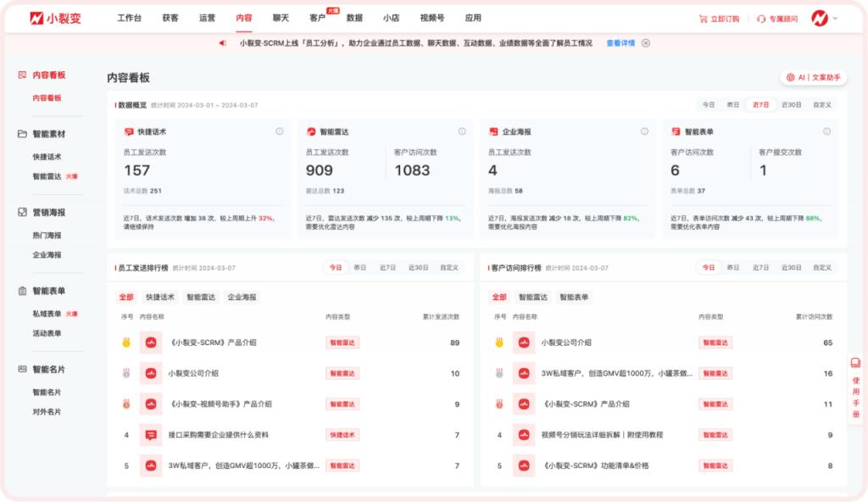Click the 企业海报 card icon
868x502 pixels.
click(493, 132)
